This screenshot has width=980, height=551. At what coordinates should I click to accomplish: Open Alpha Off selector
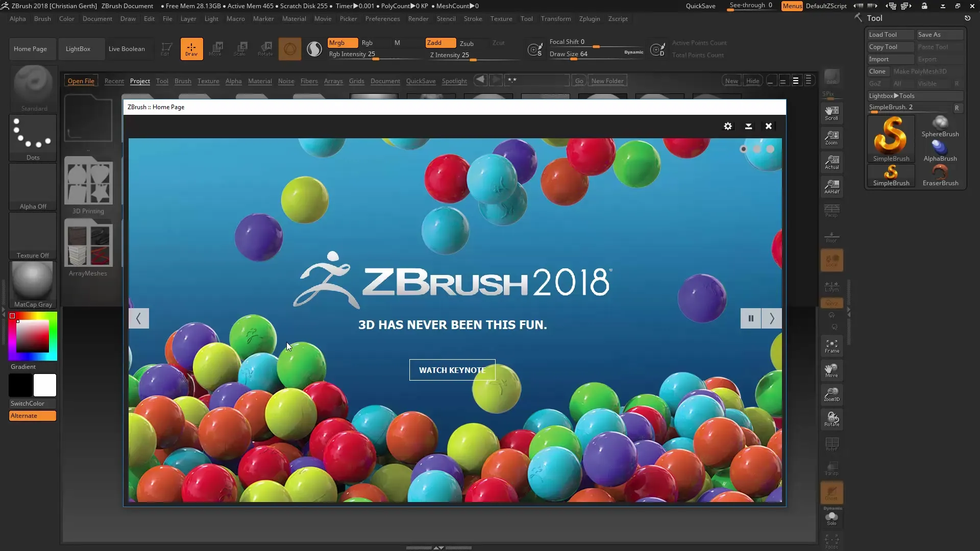33,187
